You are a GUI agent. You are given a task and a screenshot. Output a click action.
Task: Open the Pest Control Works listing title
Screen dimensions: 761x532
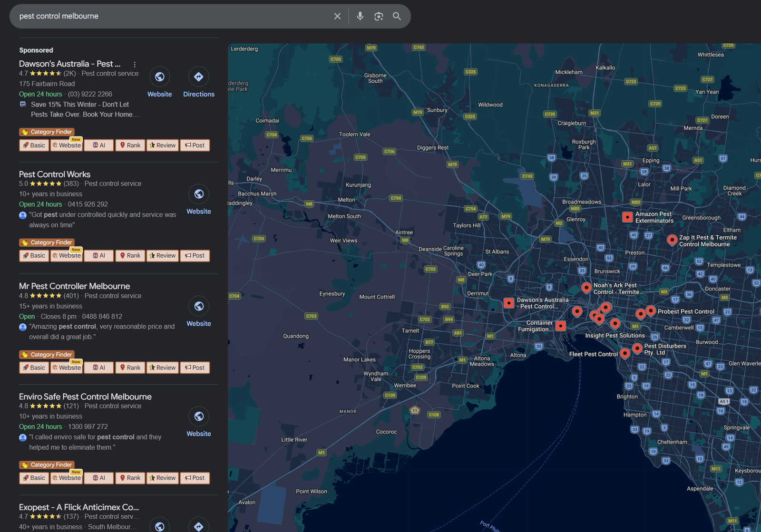pos(55,174)
